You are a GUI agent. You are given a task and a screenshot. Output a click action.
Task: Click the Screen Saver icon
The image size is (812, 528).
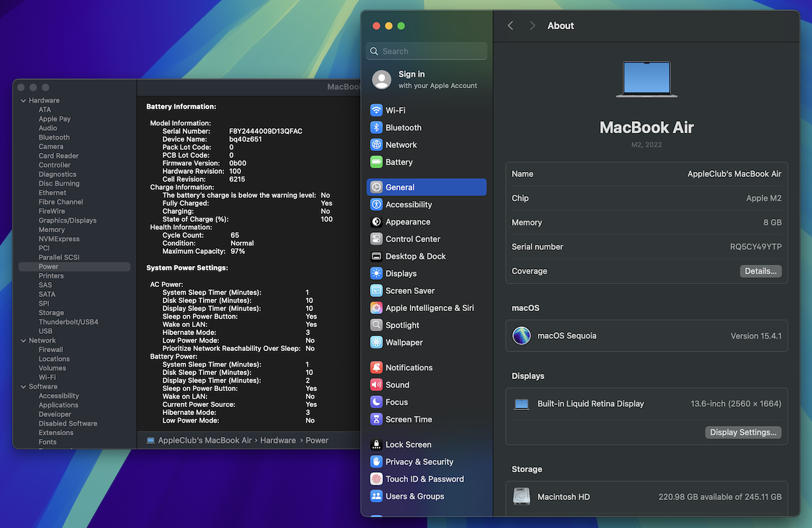point(376,291)
